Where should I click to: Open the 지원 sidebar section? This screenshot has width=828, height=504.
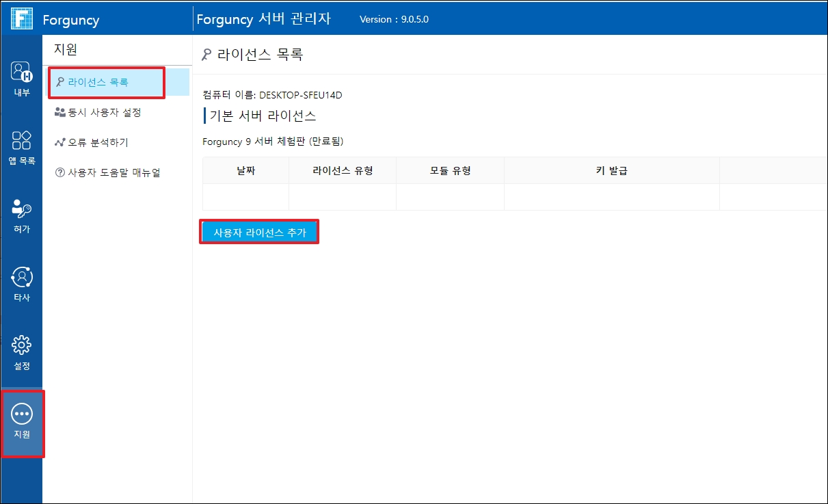point(23,423)
